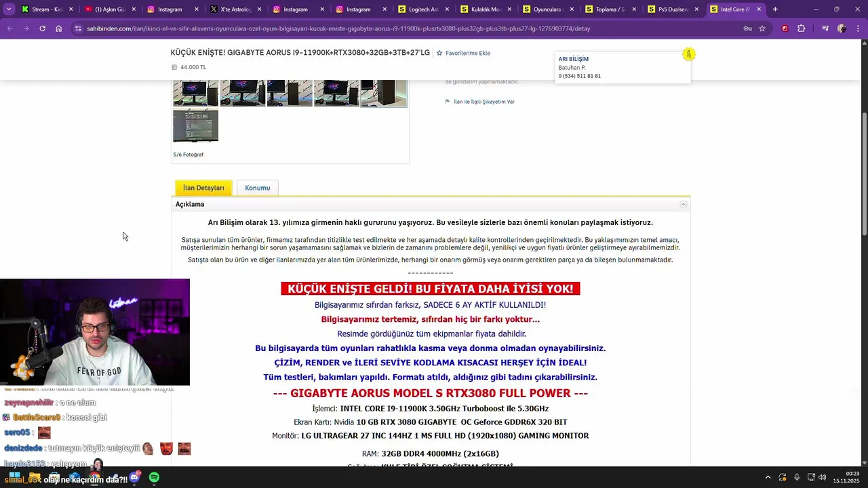Switch to the Ps5 Dualsense tab
Viewport: 868px width, 488px height.
pyautogui.click(x=673, y=9)
